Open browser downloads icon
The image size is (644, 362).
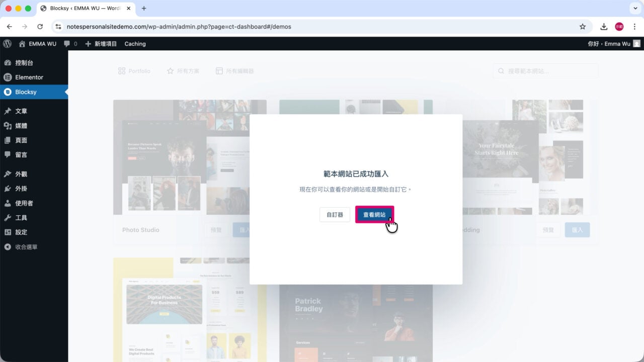pyautogui.click(x=604, y=27)
